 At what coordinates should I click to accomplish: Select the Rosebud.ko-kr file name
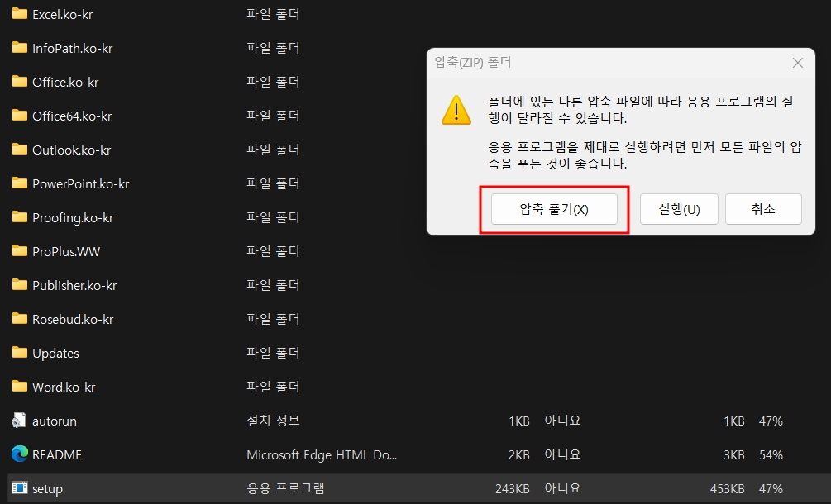point(73,320)
